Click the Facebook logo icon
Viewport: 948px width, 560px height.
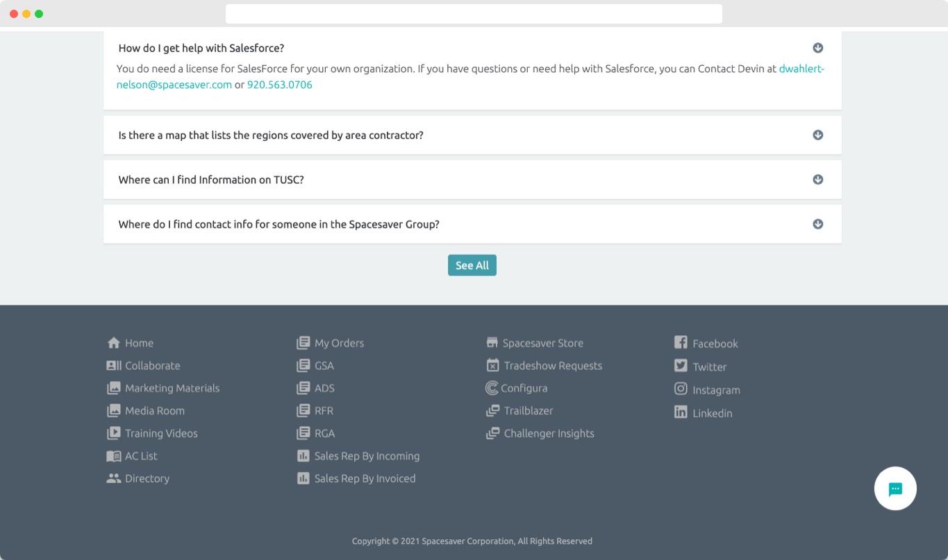pos(681,343)
